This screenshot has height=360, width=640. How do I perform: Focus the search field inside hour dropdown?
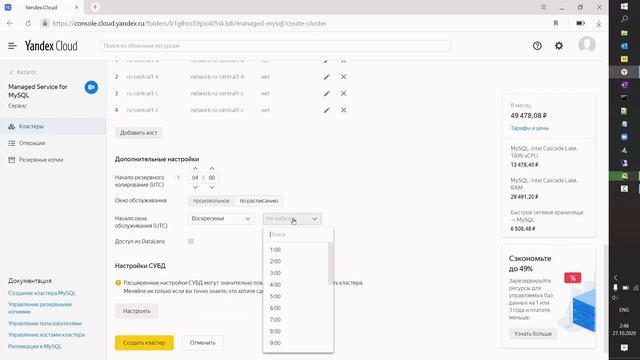[x=298, y=235]
